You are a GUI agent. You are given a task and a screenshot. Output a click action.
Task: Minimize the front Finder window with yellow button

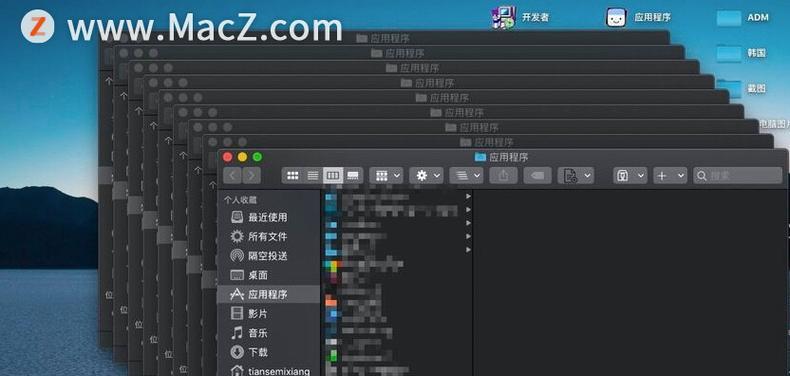click(x=242, y=157)
